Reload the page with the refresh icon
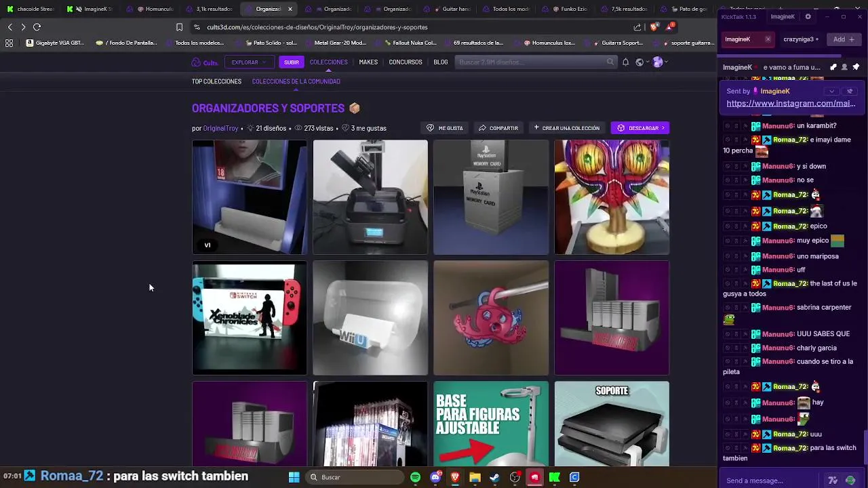The width and height of the screenshot is (868, 488). tap(37, 27)
